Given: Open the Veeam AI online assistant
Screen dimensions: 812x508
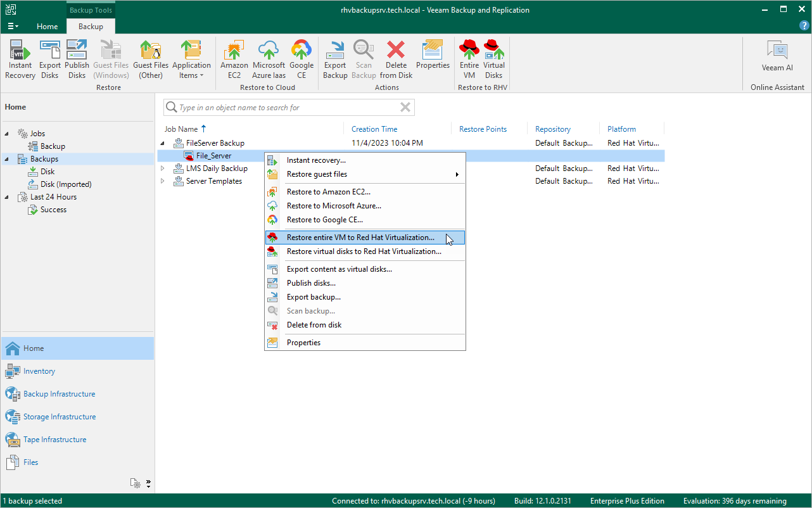Looking at the screenshot, I should [x=777, y=56].
